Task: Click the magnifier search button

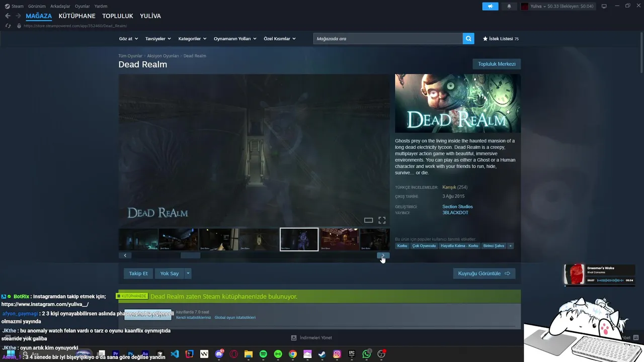Action: pyautogui.click(x=468, y=38)
